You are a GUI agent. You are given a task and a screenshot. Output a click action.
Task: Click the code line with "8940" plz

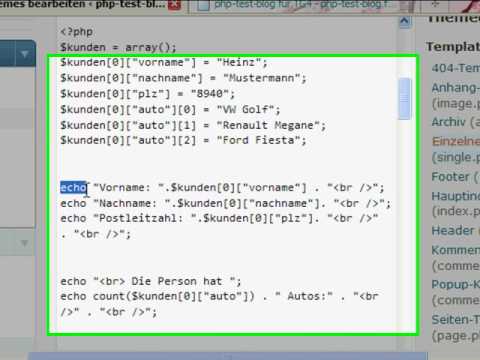point(147,94)
